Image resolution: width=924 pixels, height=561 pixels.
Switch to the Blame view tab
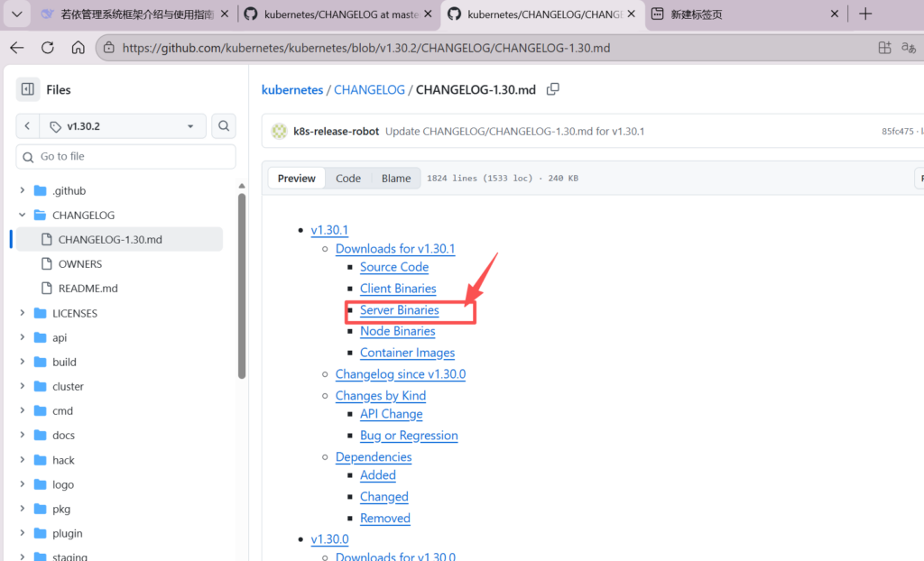click(x=396, y=179)
